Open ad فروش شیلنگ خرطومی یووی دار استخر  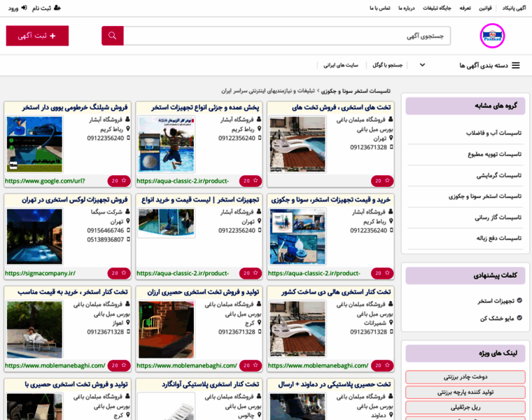coord(75,108)
